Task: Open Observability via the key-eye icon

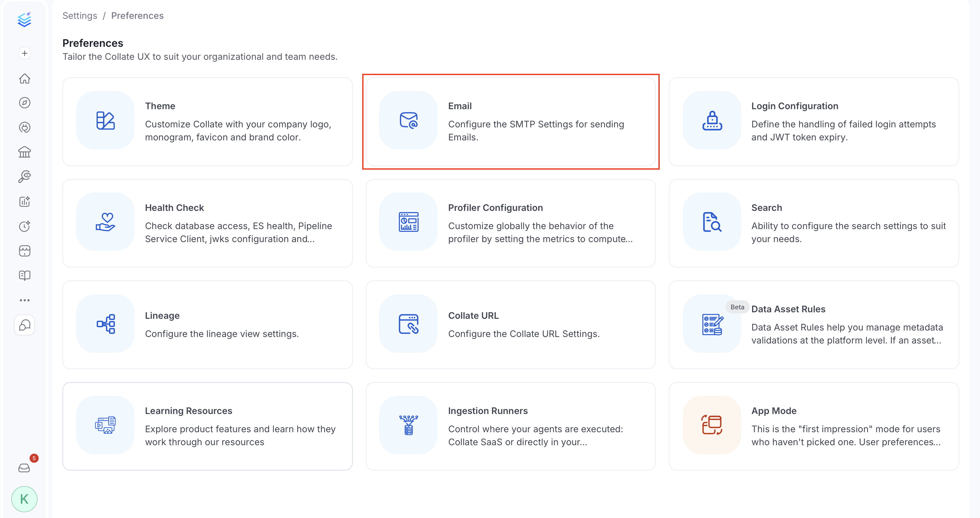Action: click(24, 176)
